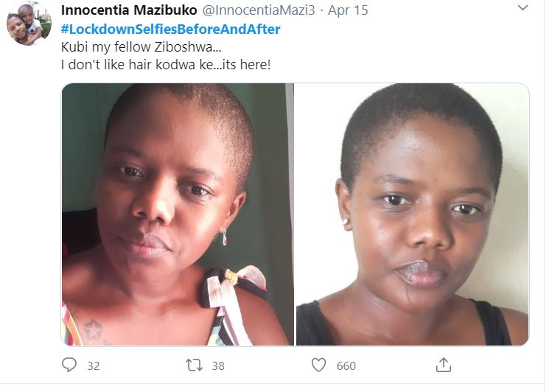Retweet this post using the arrows icon
The width and height of the screenshot is (552, 392).
[193, 365]
